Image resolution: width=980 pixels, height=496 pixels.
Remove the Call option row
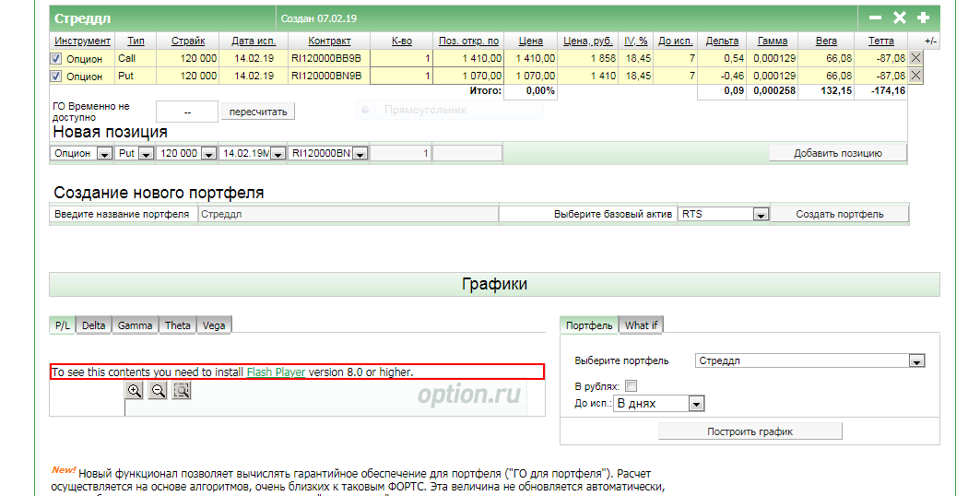click(x=915, y=58)
